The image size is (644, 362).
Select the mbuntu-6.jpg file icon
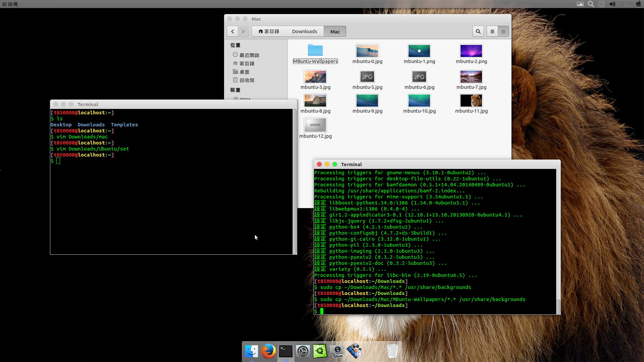click(419, 77)
